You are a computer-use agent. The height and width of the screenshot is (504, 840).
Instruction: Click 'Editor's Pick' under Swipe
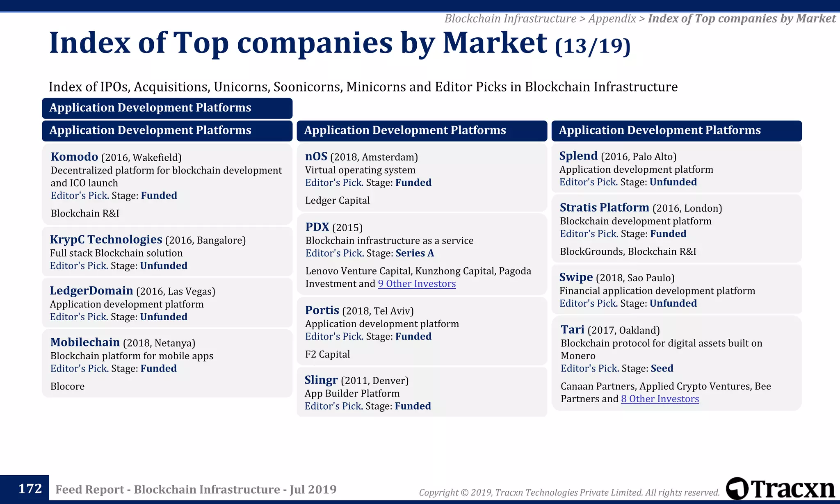point(588,303)
